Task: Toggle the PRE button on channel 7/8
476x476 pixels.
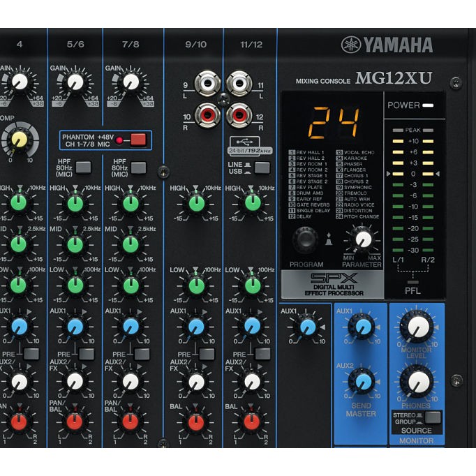Action: click(142, 354)
